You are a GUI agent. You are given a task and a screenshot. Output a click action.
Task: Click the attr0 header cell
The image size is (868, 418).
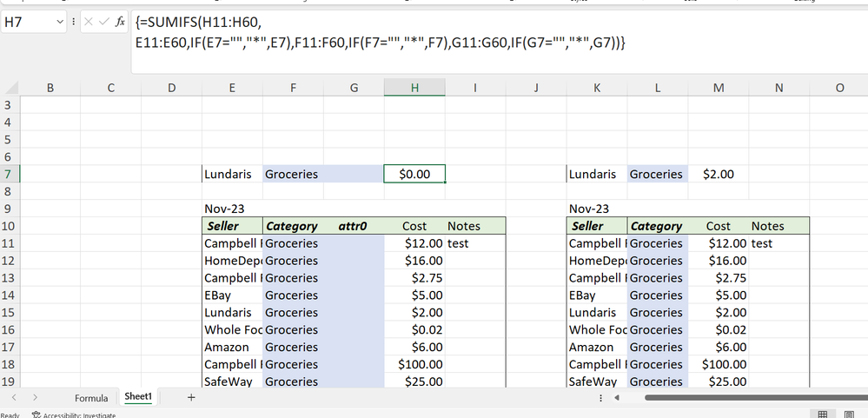click(354, 226)
